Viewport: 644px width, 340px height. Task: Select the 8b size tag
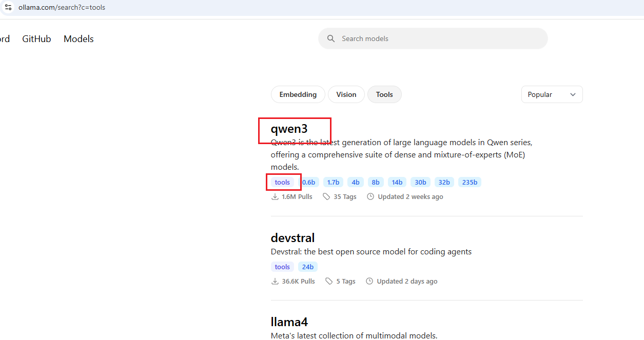click(x=376, y=182)
